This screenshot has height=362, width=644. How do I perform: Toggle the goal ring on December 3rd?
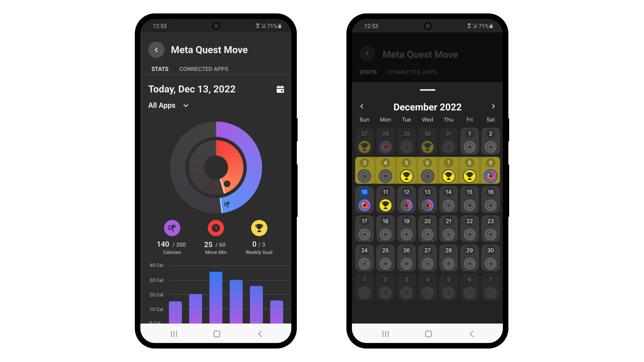click(364, 175)
